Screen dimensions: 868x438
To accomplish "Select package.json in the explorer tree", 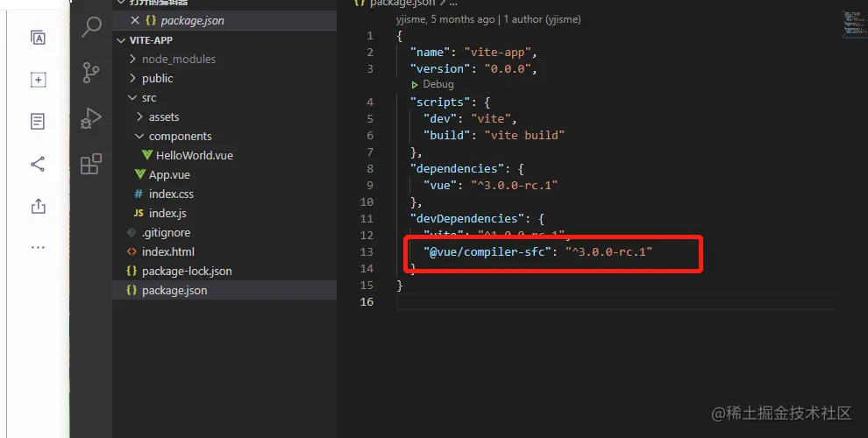I will point(224,290).
